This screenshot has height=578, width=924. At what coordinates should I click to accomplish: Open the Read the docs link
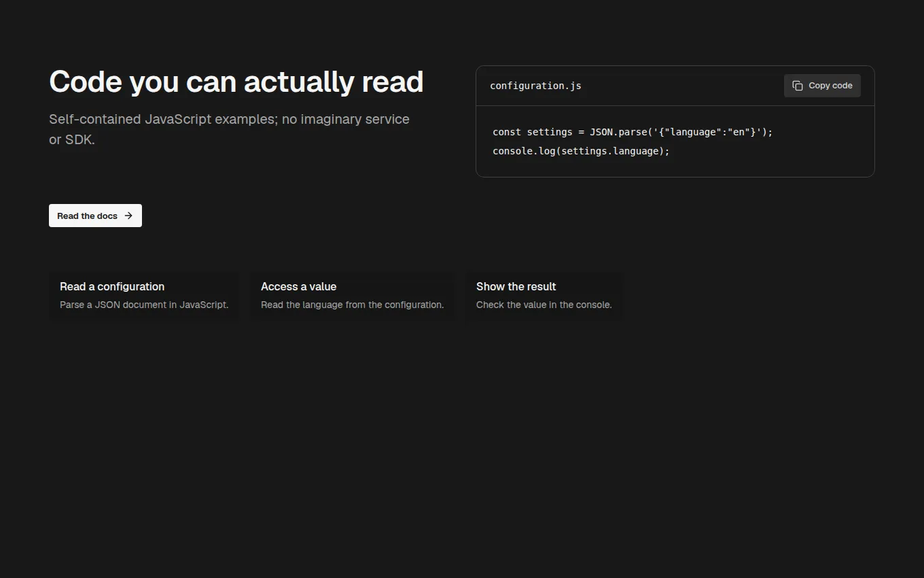(x=95, y=216)
